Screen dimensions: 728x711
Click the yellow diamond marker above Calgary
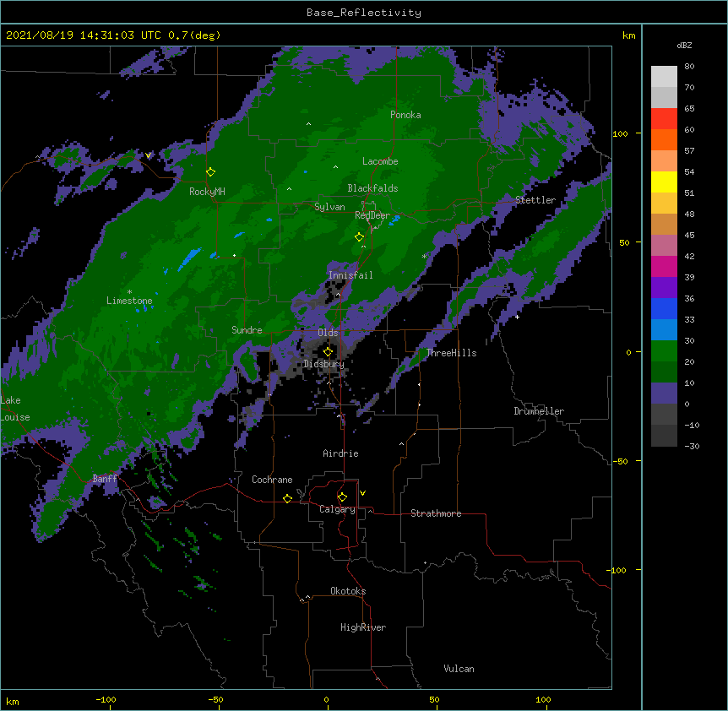342,497
